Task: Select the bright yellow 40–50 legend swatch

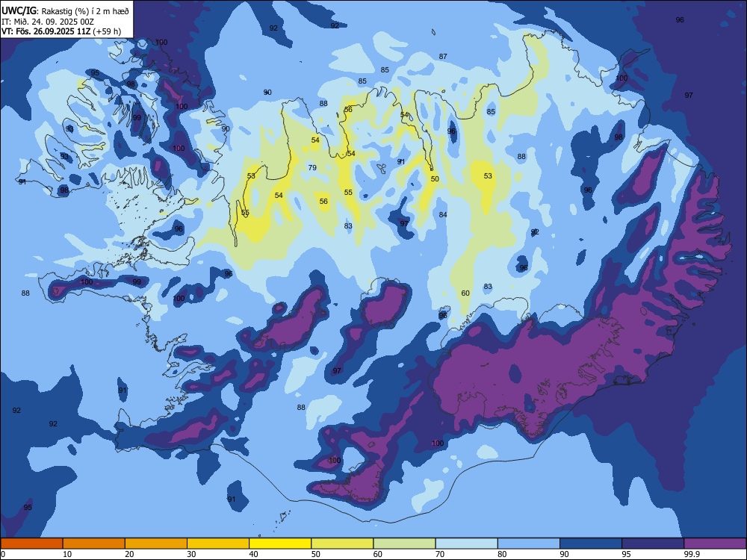Action: coord(280,544)
